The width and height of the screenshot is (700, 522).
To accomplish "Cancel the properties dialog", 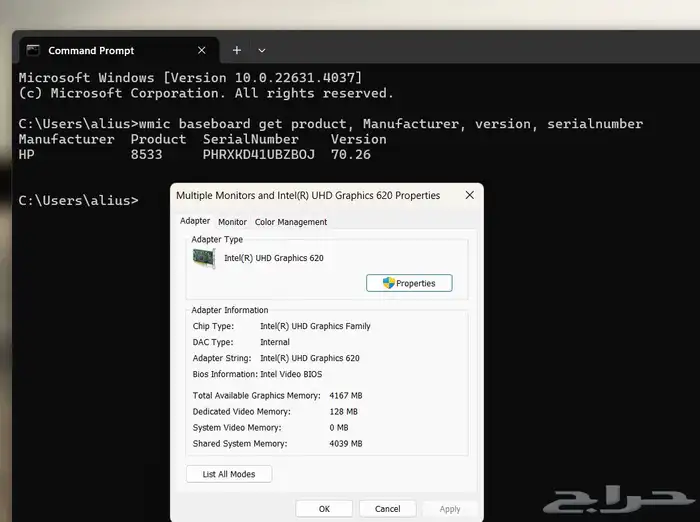I will tap(388, 509).
